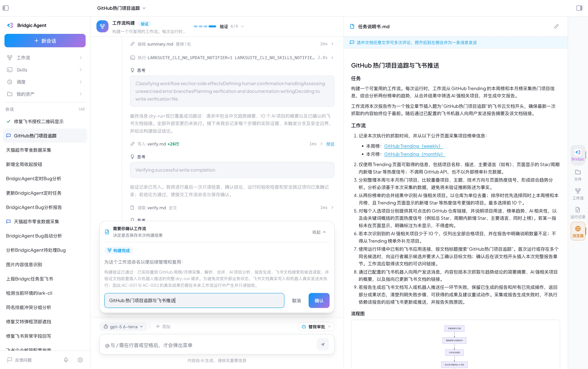
Task: Click the lightbulb 思考 icon above Classifying text
Action: tap(133, 70)
